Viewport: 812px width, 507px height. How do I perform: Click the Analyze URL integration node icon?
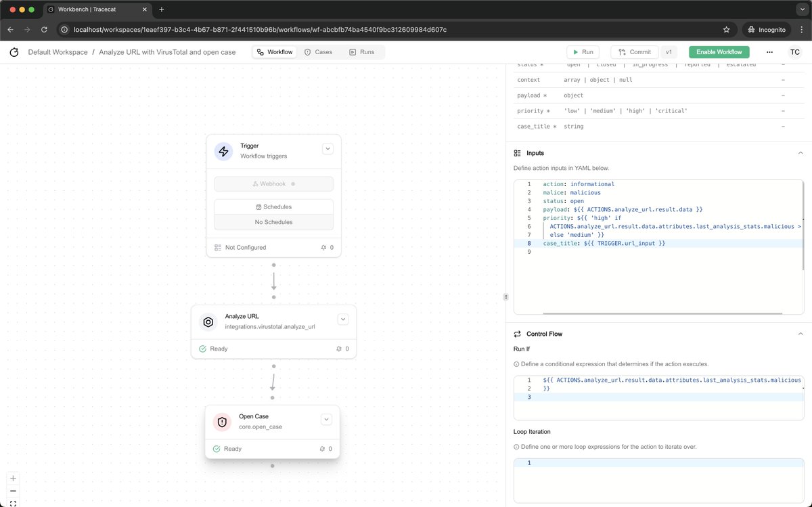(208, 322)
